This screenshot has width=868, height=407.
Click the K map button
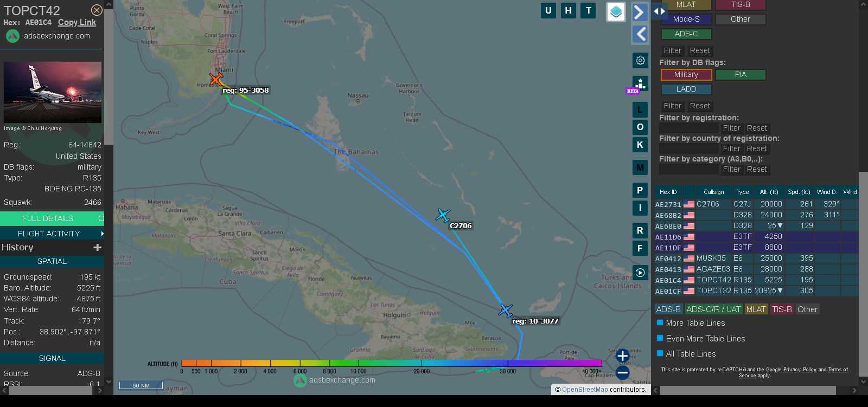click(640, 145)
